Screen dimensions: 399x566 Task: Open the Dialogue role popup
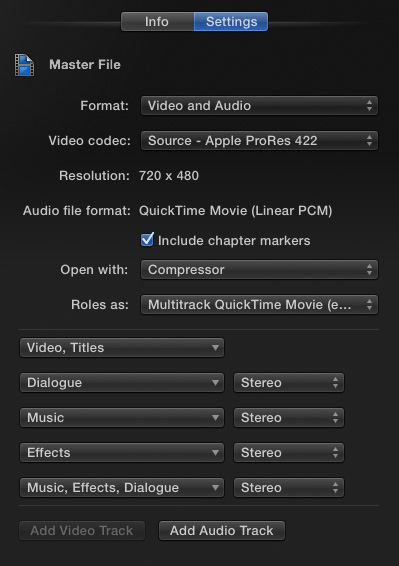click(122, 383)
